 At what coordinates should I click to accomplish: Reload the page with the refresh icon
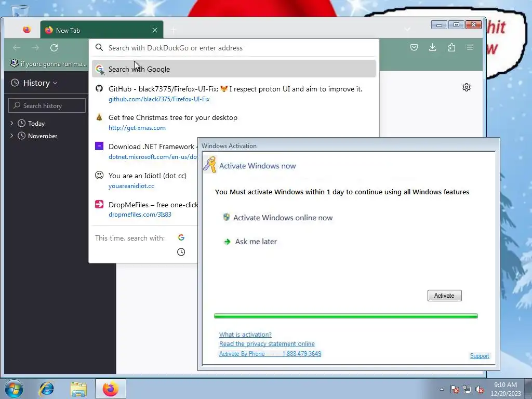pyautogui.click(x=54, y=48)
